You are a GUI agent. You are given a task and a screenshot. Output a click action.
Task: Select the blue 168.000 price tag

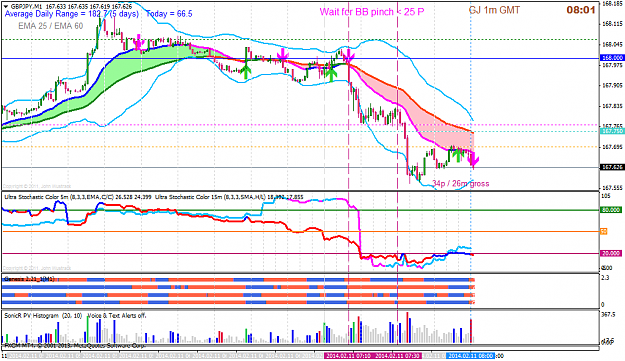tap(611, 58)
